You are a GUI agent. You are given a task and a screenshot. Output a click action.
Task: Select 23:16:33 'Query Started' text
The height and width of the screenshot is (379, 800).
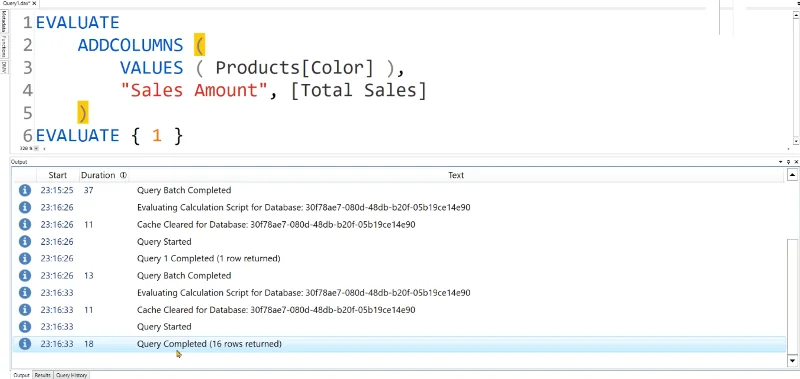point(164,326)
